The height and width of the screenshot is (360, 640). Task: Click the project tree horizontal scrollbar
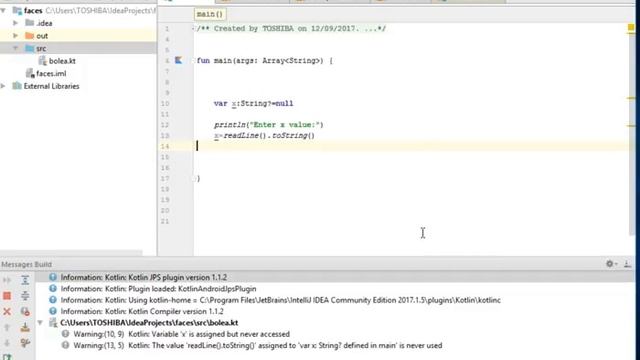[x=71, y=253]
